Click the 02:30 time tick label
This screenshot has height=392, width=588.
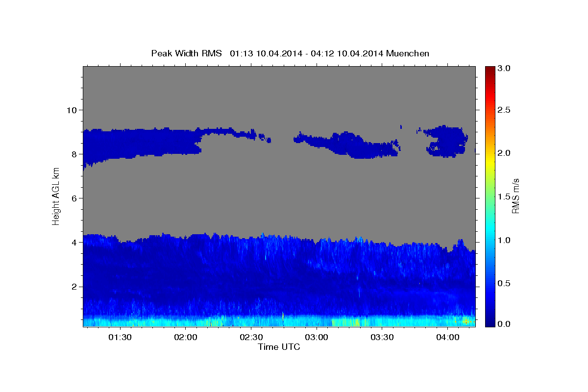click(251, 337)
